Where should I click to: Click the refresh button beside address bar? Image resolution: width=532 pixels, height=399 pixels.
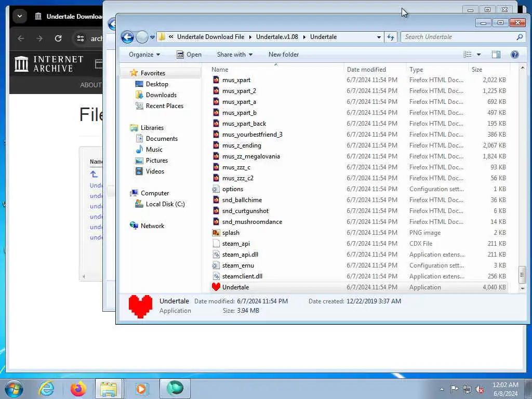391,37
